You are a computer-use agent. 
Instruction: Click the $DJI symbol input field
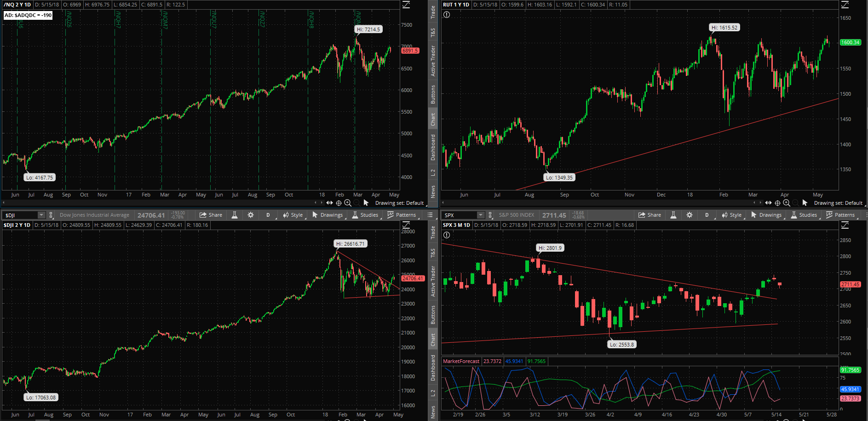[20, 215]
